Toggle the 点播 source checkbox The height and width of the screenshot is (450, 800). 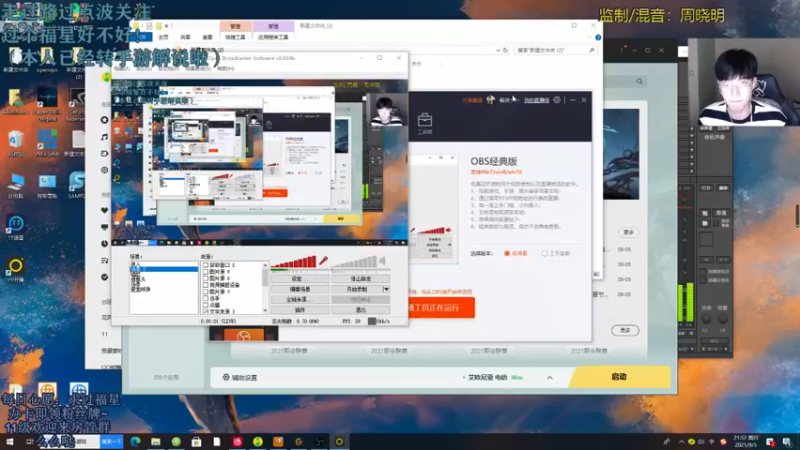(x=206, y=305)
